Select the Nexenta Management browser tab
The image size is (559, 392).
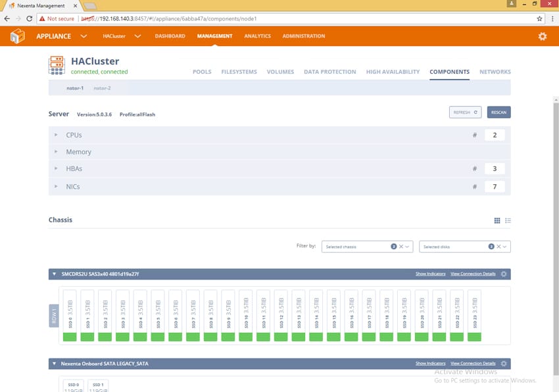coord(42,6)
